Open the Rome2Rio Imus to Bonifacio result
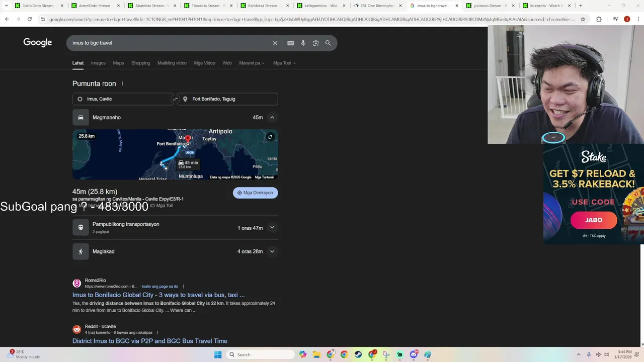 [x=158, y=295]
